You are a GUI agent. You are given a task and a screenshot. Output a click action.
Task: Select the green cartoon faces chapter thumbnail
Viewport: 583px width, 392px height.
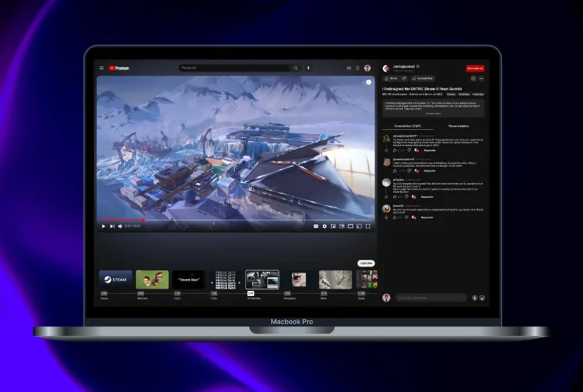[152, 279]
